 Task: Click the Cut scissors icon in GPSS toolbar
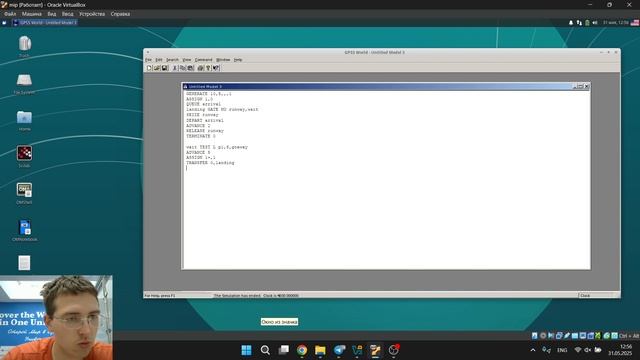175,68
